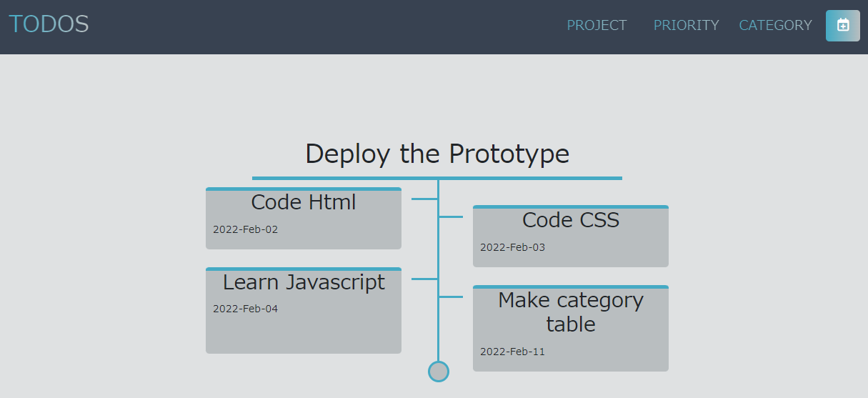Click the timeline connector beside Learn Javascript
This screenshot has width=868, height=398.
[x=424, y=279]
